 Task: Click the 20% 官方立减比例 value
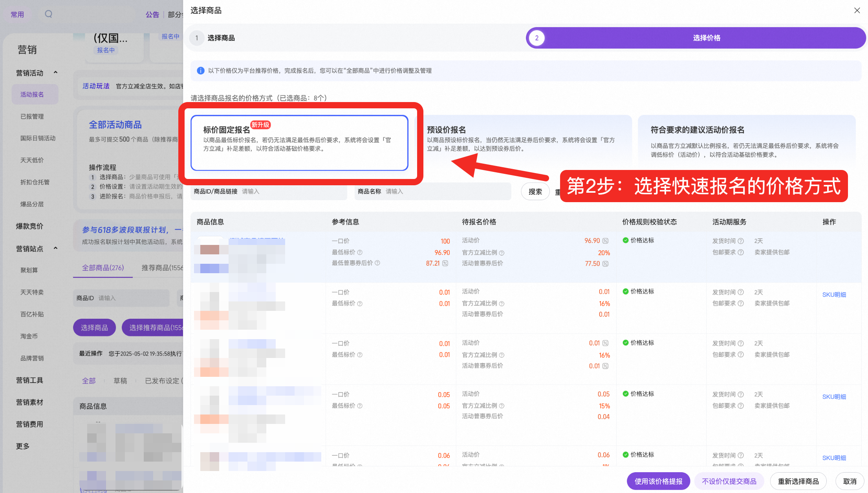(604, 253)
